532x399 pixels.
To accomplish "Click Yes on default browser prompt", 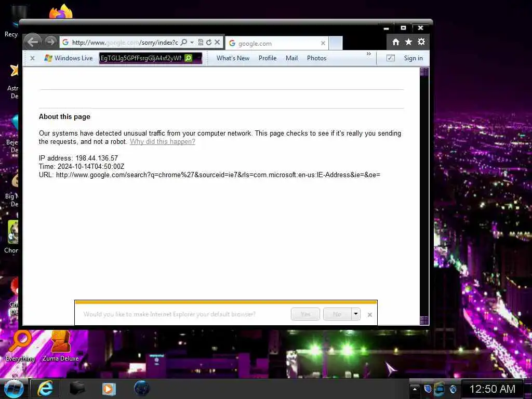I will [x=305, y=314].
